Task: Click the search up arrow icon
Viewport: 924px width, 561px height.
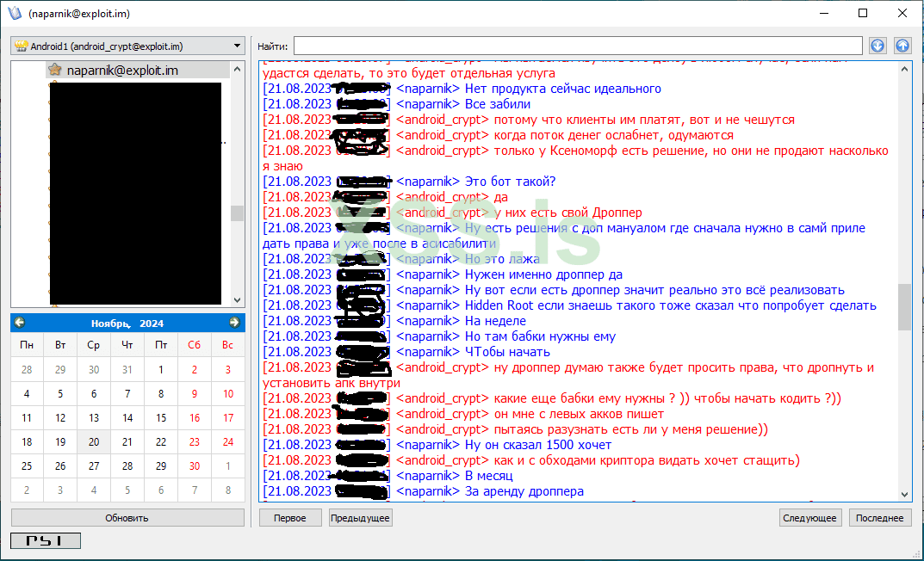Action: [902, 46]
